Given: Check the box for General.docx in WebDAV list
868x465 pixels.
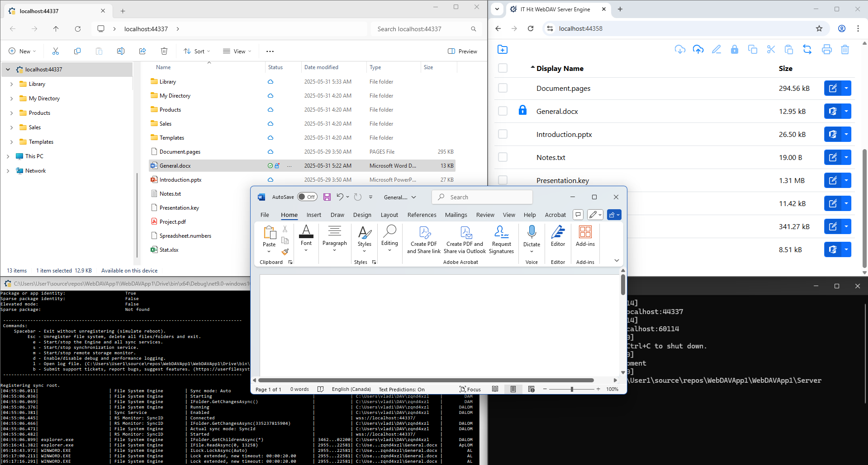Looking at the screenshot, I should click(503, 111).
